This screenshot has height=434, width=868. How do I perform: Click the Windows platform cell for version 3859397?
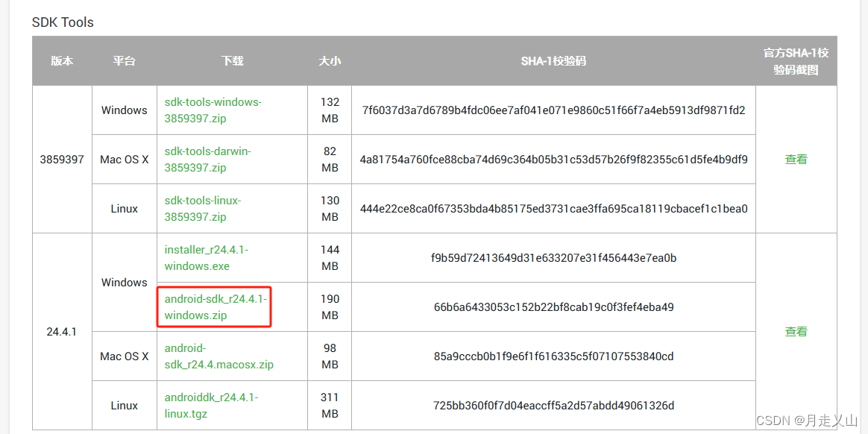(x=125, y=110)
